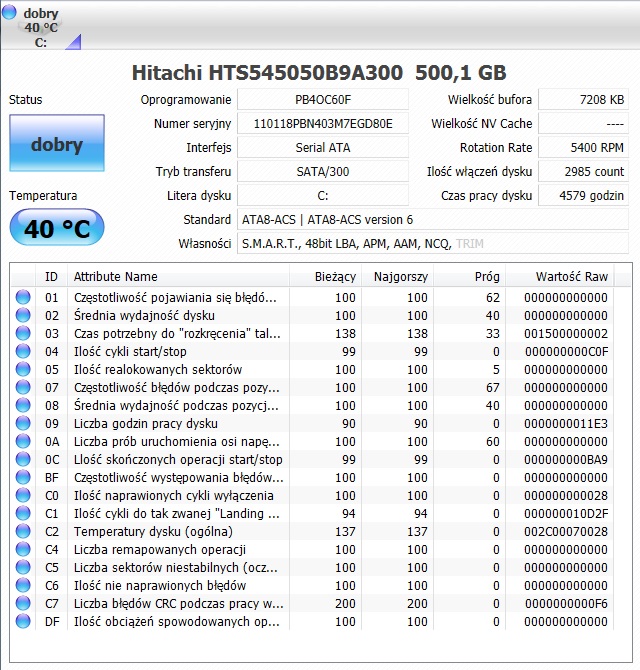This screenshot has height=670, width=640.
Task: Click status icon for attribute DF row
Action: 23,621
